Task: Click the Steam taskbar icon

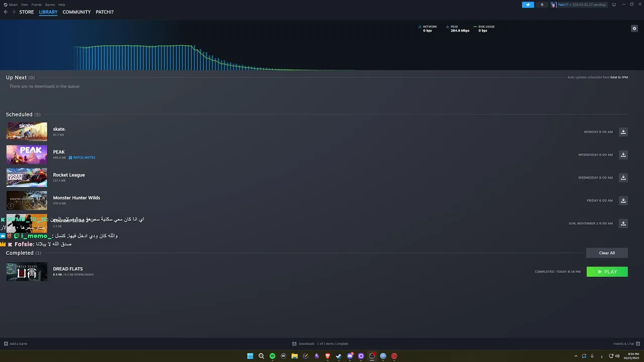Action: coord(339,356)
